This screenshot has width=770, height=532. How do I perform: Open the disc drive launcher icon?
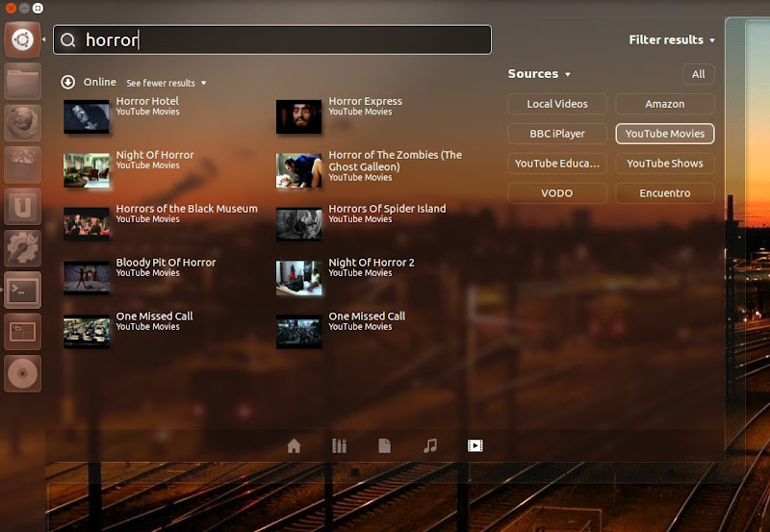tap(22, 373)
